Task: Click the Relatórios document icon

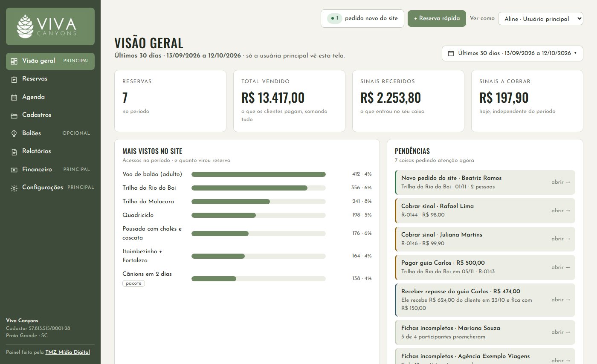Action: coord(14,152)
